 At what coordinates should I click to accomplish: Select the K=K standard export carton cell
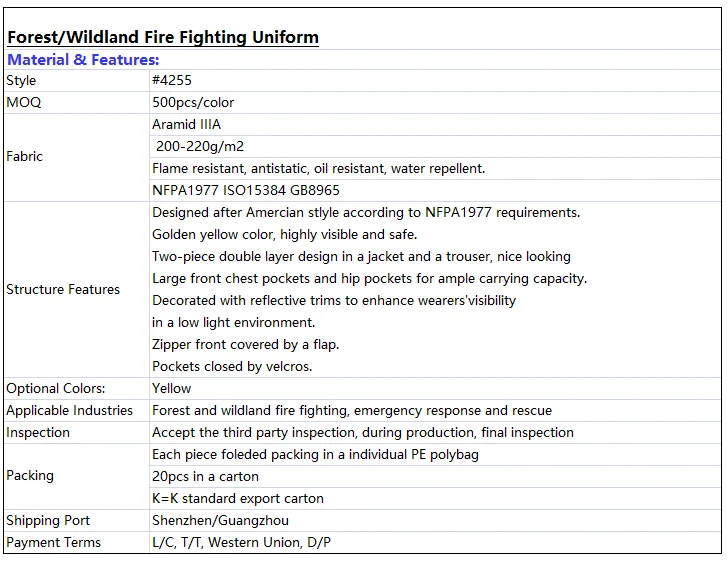coord(238,499)
